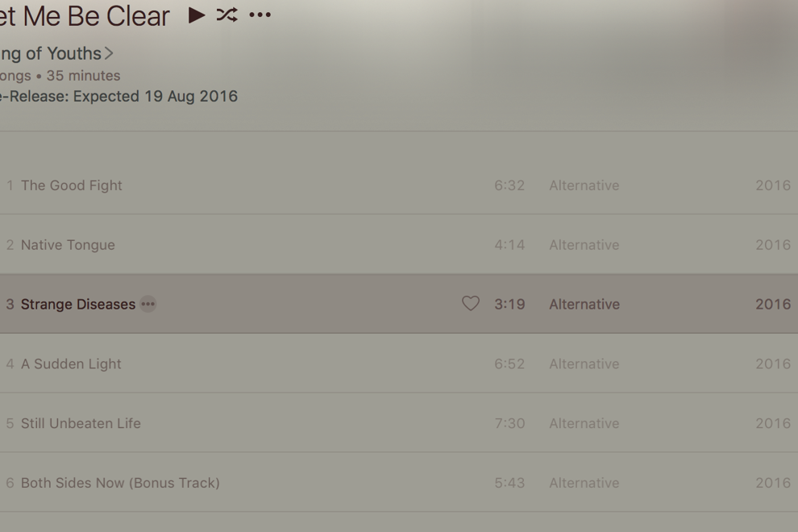Select the track The Good Fight

tap(72, 185)
